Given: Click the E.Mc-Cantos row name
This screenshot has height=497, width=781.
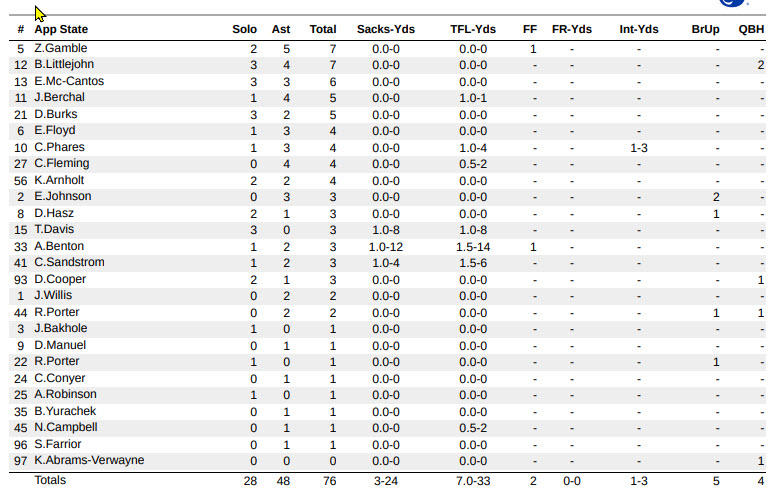Looking at the screenshot, I should (71, 81).
